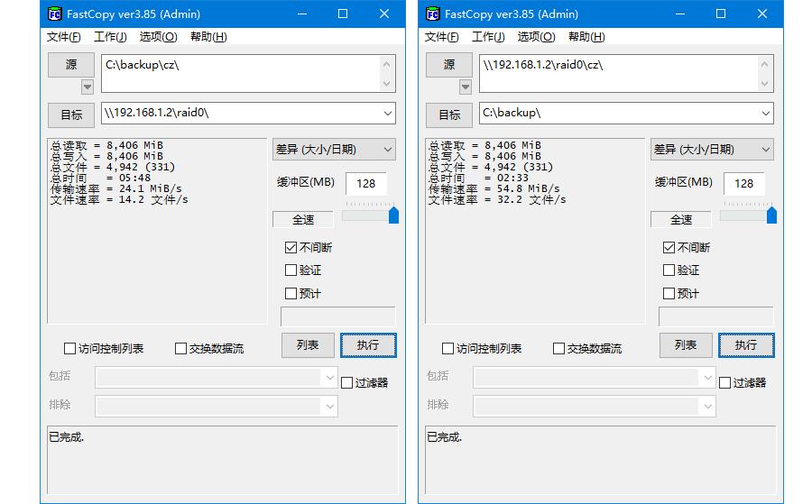Screen dimensions: 812x504
Task: Open 差异 (大小/日期) mode dropdown in right window
Action: pyautogui.click(x=712, y=150)
